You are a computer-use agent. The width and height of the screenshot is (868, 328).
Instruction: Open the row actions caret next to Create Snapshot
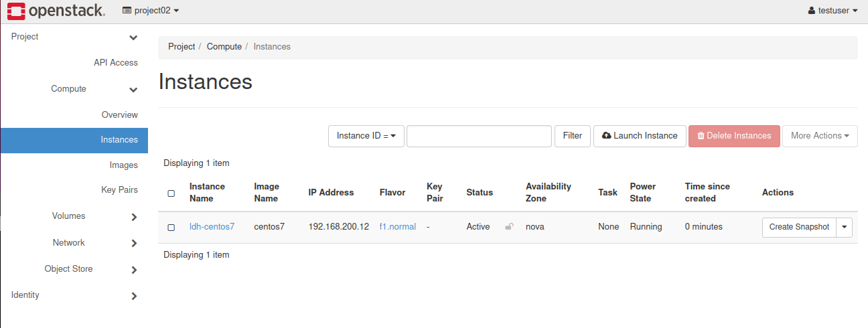coord(844,227)
